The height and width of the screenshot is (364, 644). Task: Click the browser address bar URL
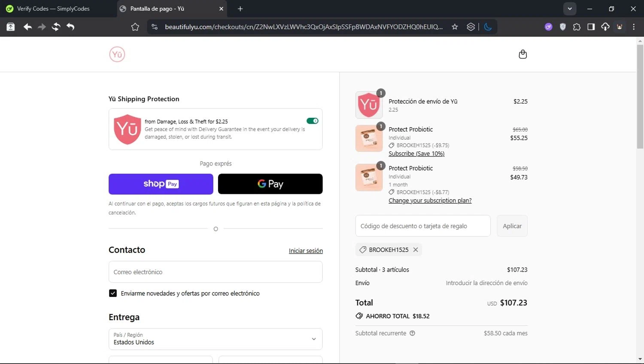pyautogui.click(x=304, y=27)
